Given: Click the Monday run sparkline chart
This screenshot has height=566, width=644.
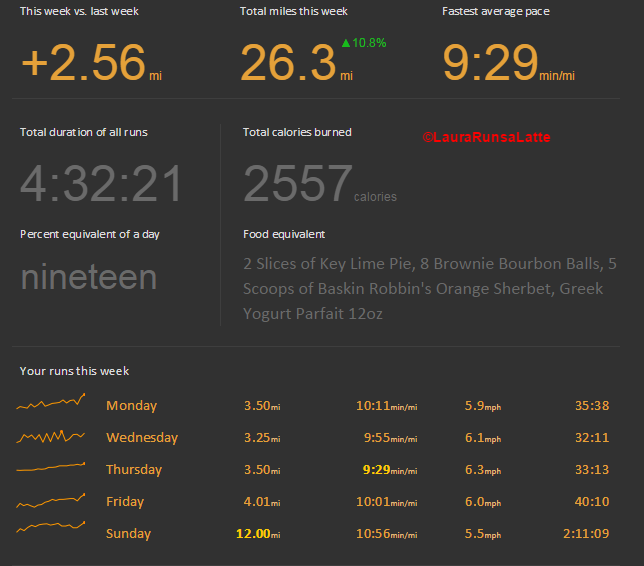Looking at the screenshot, I should (50, 403).
